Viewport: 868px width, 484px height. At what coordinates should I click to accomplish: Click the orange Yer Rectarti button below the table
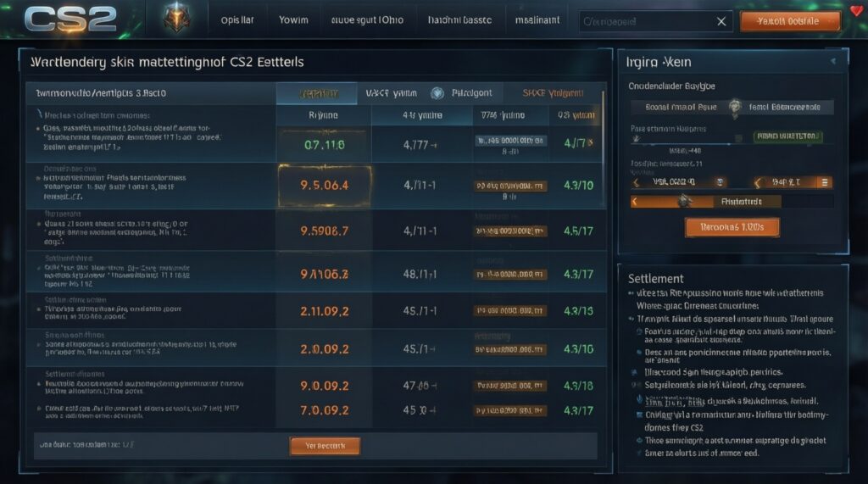point(325,446)
